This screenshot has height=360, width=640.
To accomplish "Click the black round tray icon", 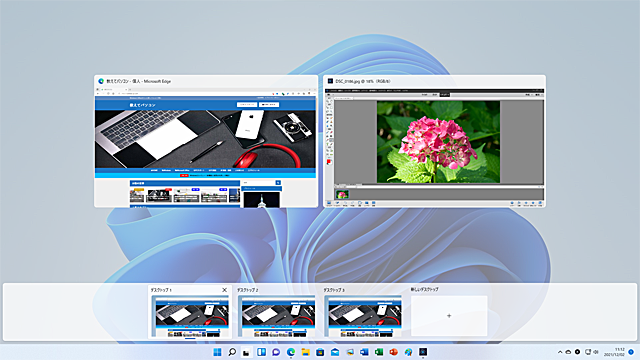I will (x=577, y=352).
